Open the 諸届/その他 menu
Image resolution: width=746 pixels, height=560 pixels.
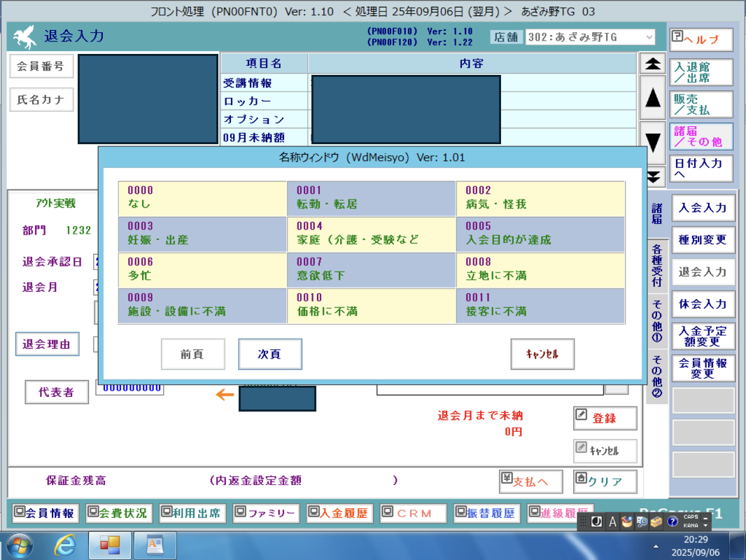(x=701, y=136)
